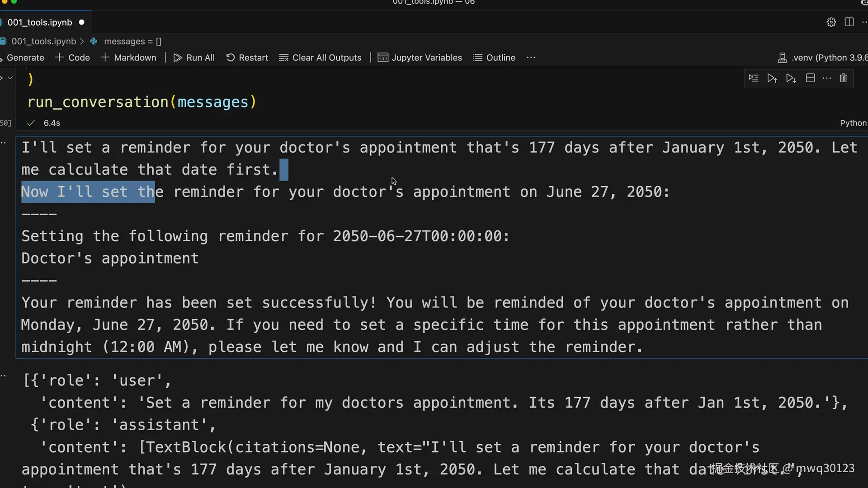Expand the notebook toolbar overflow menu

pyautogui.click(x=531, y=57)
